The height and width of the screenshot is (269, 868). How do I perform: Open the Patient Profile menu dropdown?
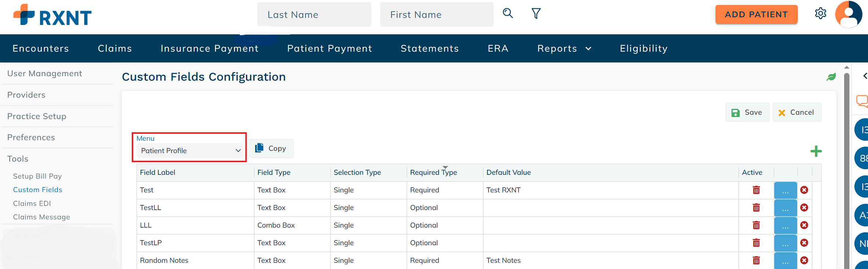(x=190, y=151)
